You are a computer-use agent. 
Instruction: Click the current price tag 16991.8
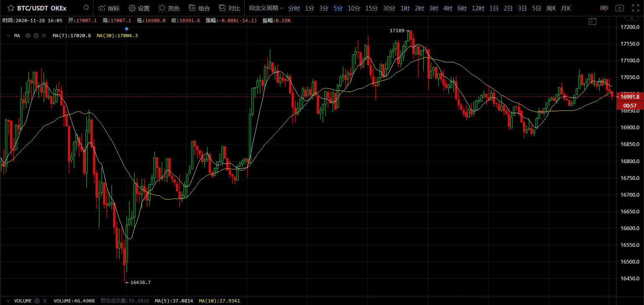coord(630,97)
